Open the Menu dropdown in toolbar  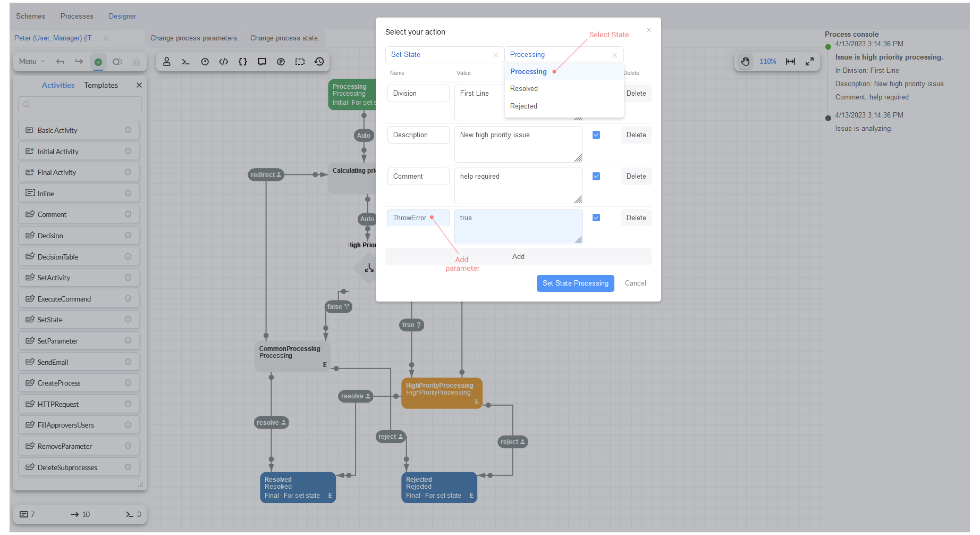click(x=32, y=62)
